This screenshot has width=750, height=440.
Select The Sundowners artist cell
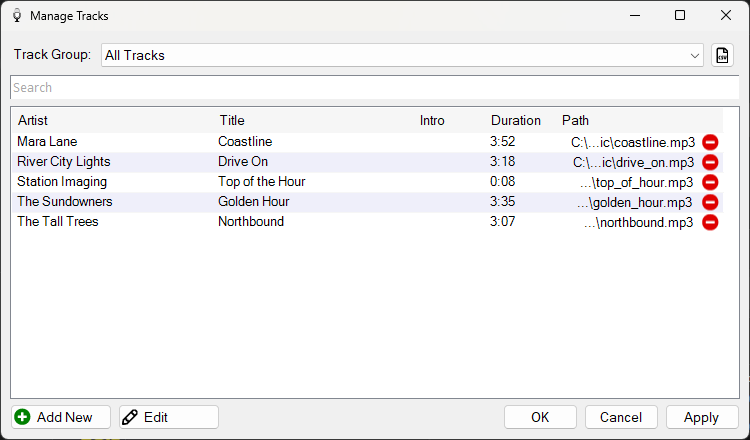65,201
